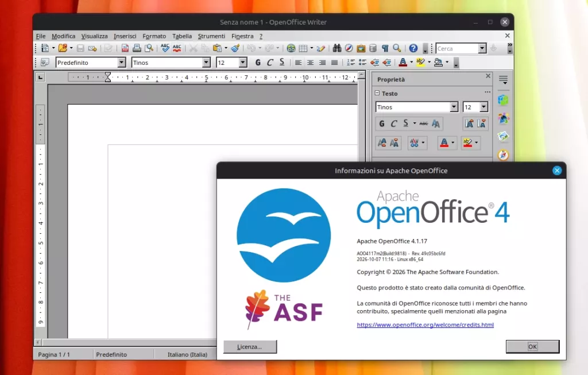Toggle Strikethrough ABC in Proprietà sidebar
This screenshot has width=588, height=375.
424,123
